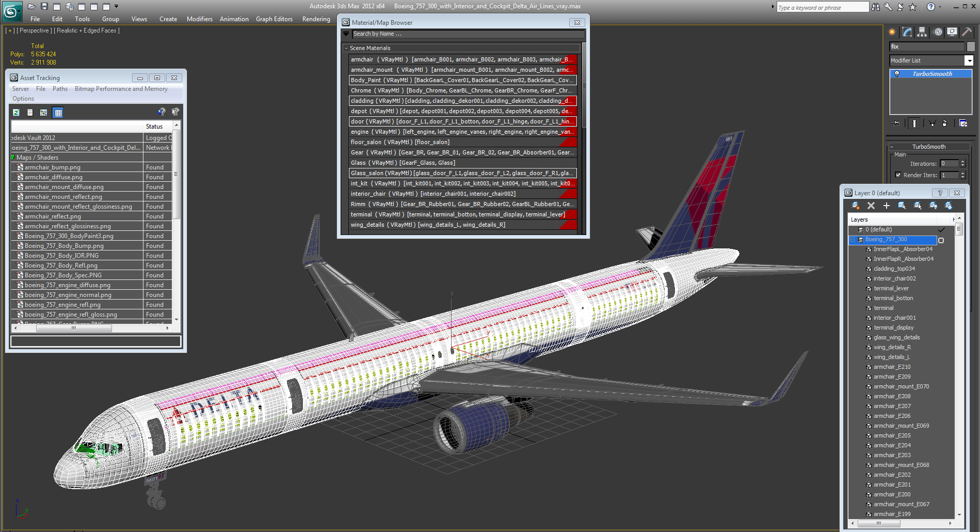This screenshot has width=980, height=532.
Task: Open quick access toolbar dropdown arrow
Action: 116,6
